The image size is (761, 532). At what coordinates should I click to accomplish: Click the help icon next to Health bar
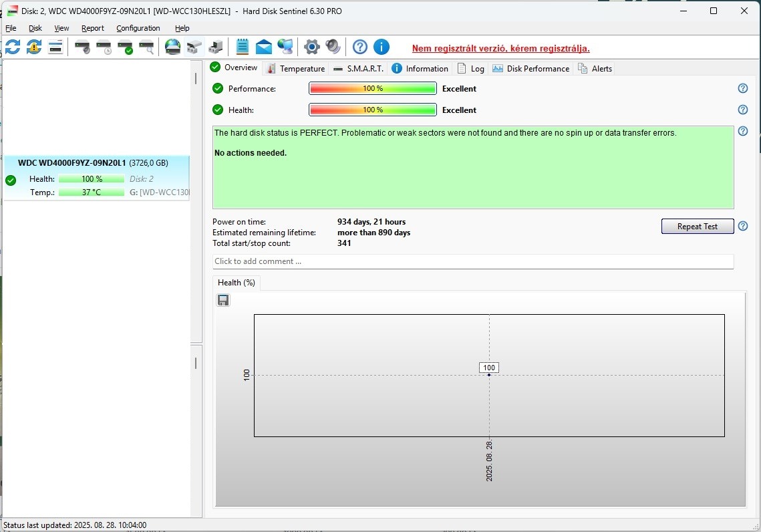[742, 110]
